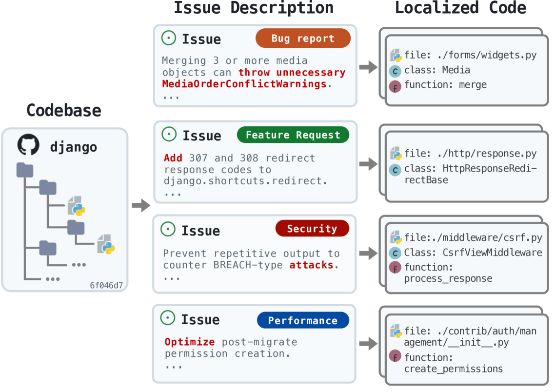Viewport: 554px width, 392px height.
Task: Click the red text 'MediaOrderConflictWarnings'
Action: pyautogui.click(x=244, y=84)
